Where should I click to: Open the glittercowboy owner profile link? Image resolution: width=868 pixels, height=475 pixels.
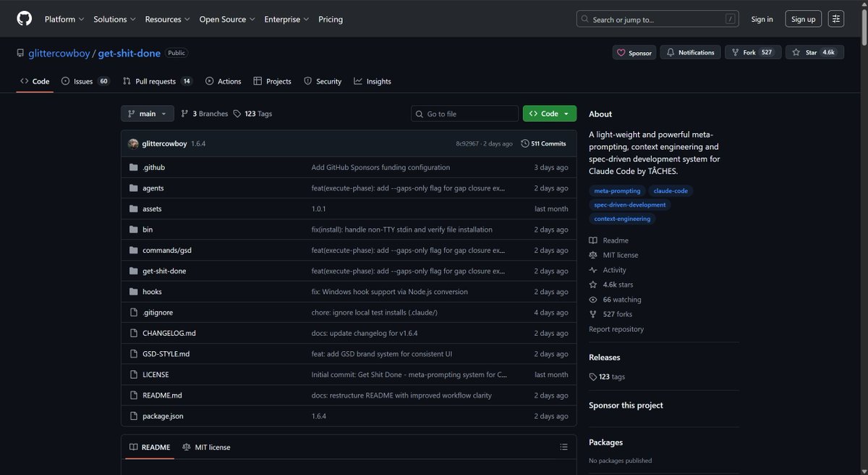tap(59, 53)
